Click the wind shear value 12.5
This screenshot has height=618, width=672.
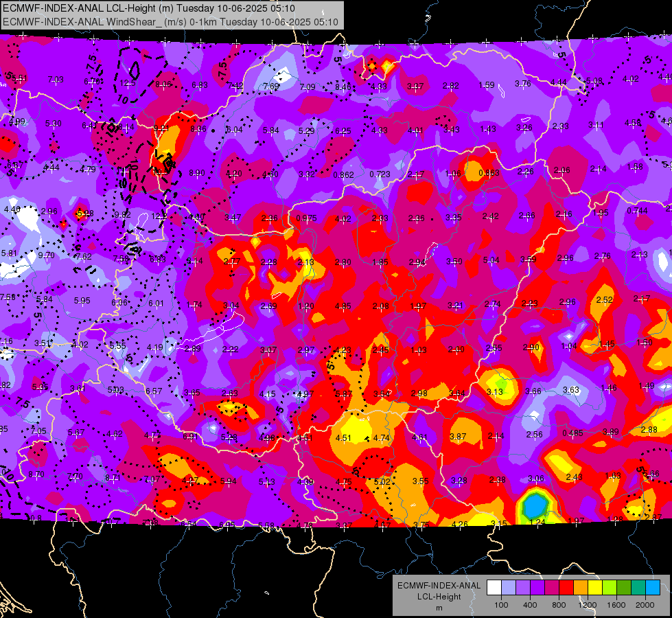tap(128, 83)
